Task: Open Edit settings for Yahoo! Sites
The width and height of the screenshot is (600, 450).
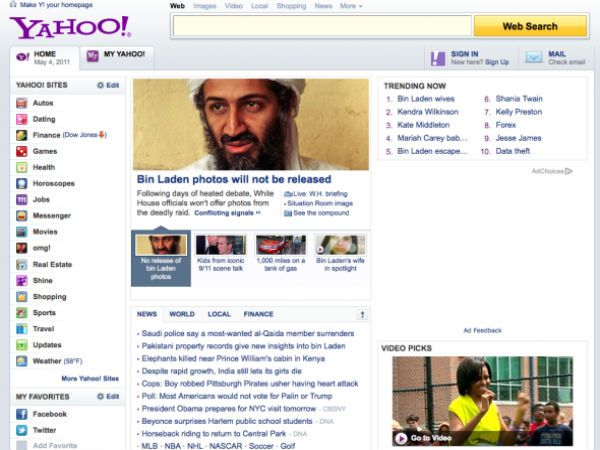Action: coord(108,86)
